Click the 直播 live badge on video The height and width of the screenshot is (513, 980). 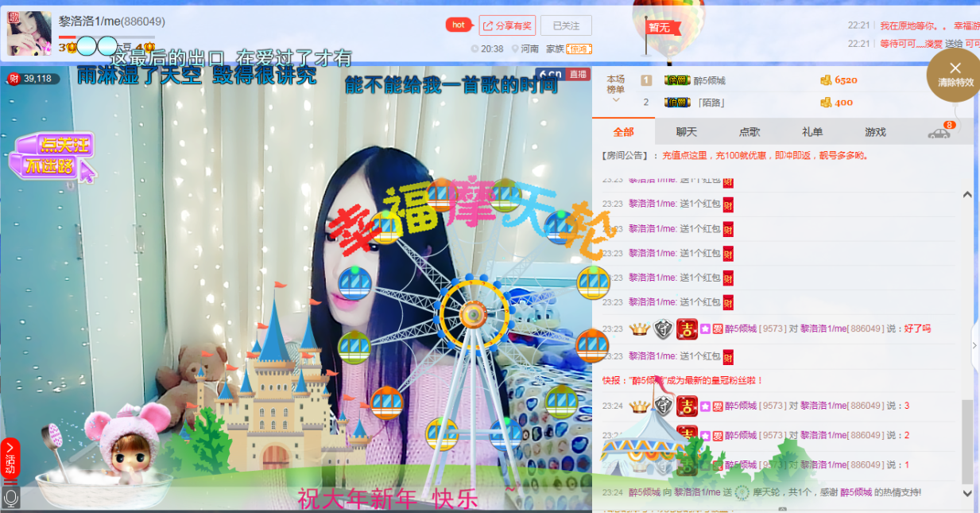click(x=579, y=74)
